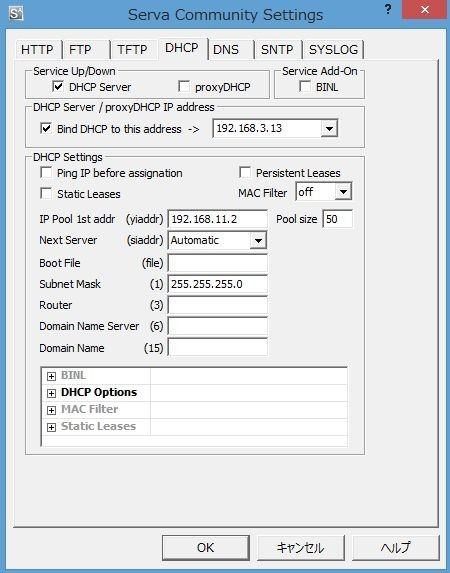Click the IP Pool 1st addr field
This screenshot has height=573, width=450.
[x=218, y=219]
